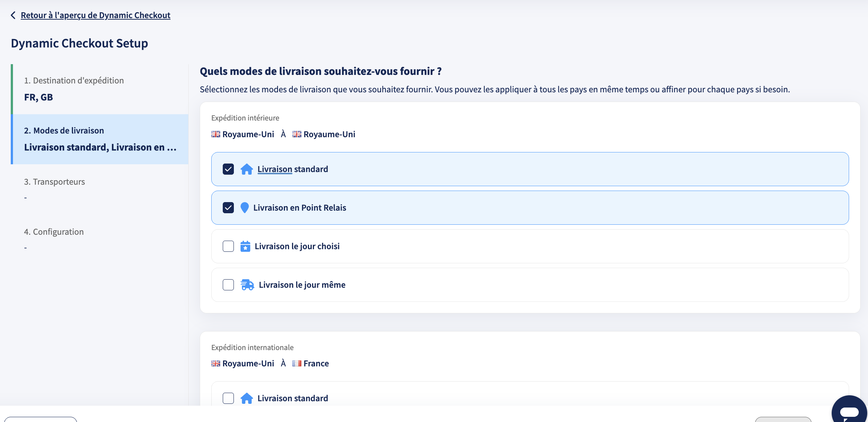Click the map pin Point Relais icon

click(x=245, y=208)
